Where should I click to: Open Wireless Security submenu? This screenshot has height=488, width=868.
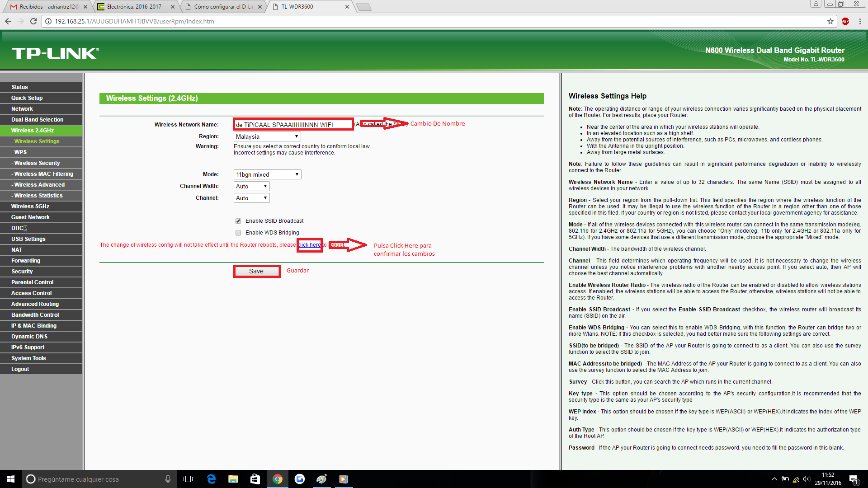(41, 163)
